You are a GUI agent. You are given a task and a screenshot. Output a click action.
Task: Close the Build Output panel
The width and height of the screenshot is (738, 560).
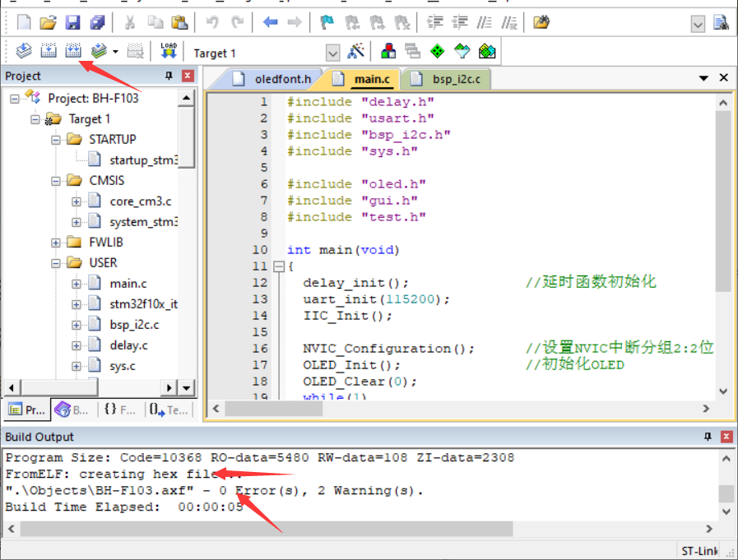[726, 436]
